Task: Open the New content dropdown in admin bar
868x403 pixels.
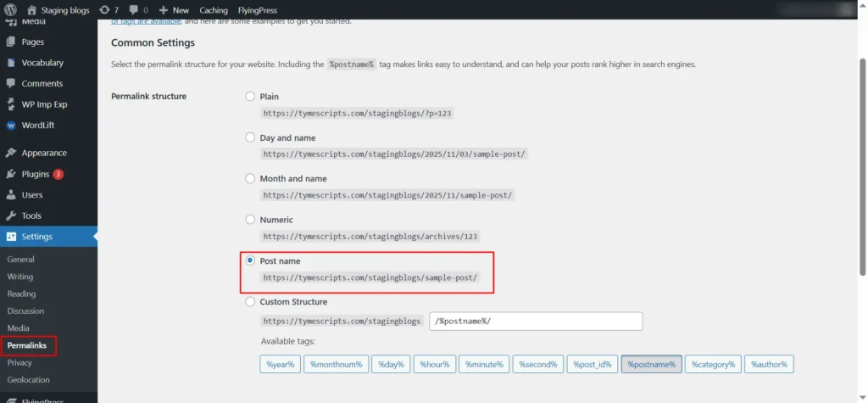Action: click(174, 10)
